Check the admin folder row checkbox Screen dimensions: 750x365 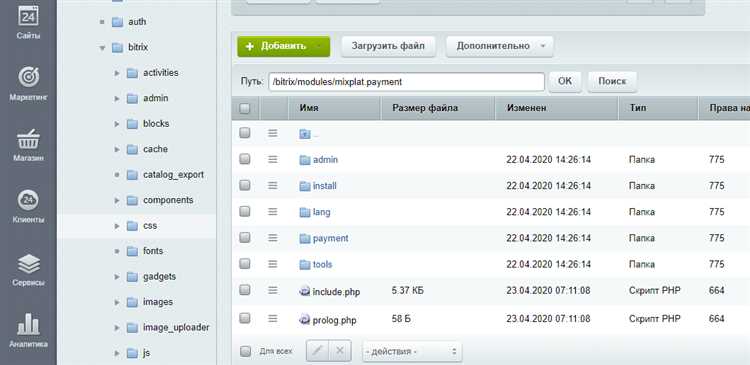click(x=244, y=159)
